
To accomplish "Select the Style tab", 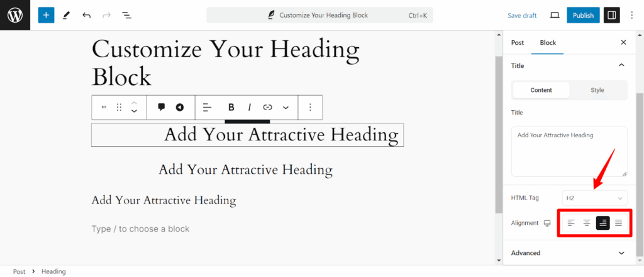I will point(597,90).
